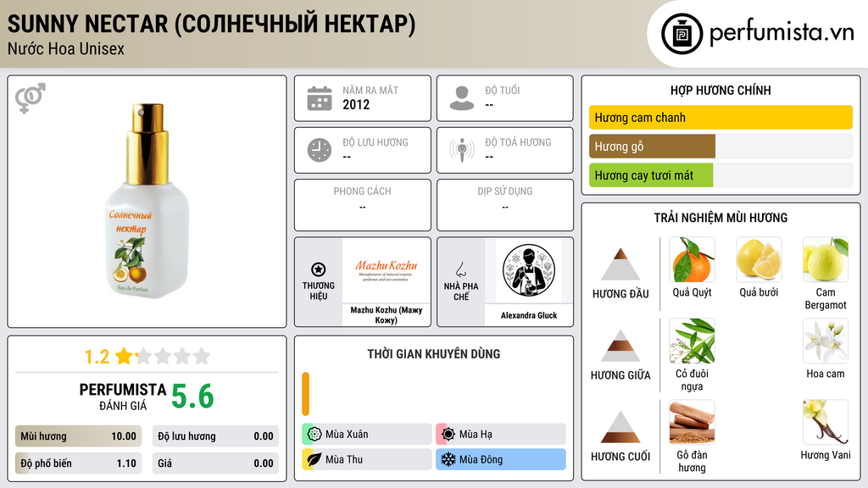
Task: Click the Mùi hương 10.00 score bar
Action: point(78,436)
